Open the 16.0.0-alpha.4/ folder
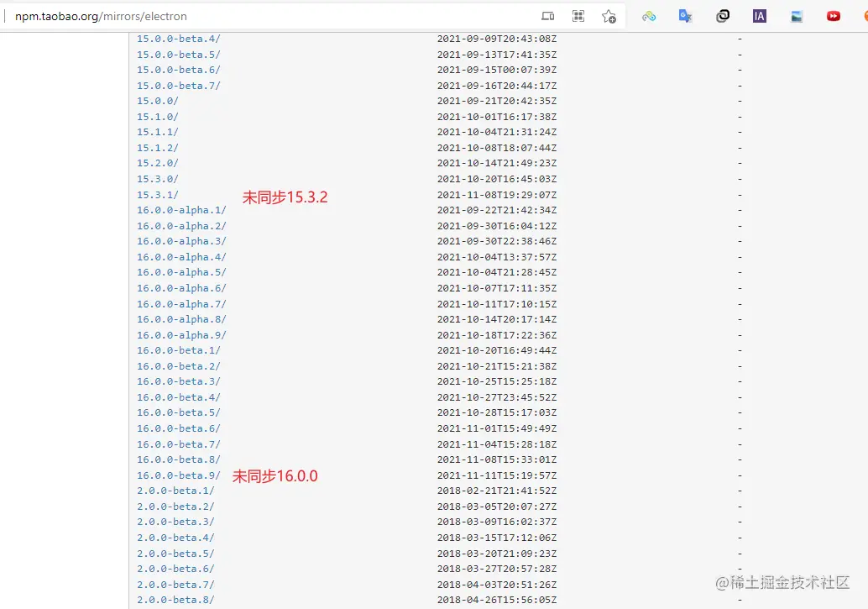868x609 pixels. click(181, 257)
